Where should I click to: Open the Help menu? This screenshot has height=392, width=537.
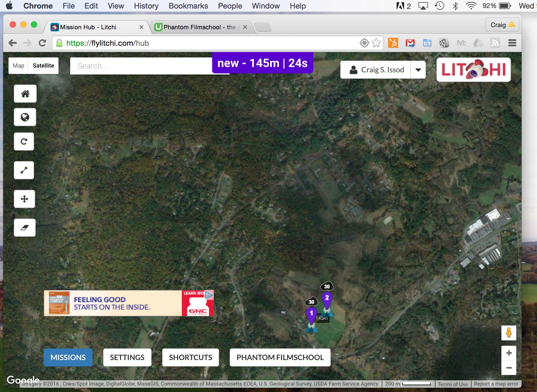[298, 6]
